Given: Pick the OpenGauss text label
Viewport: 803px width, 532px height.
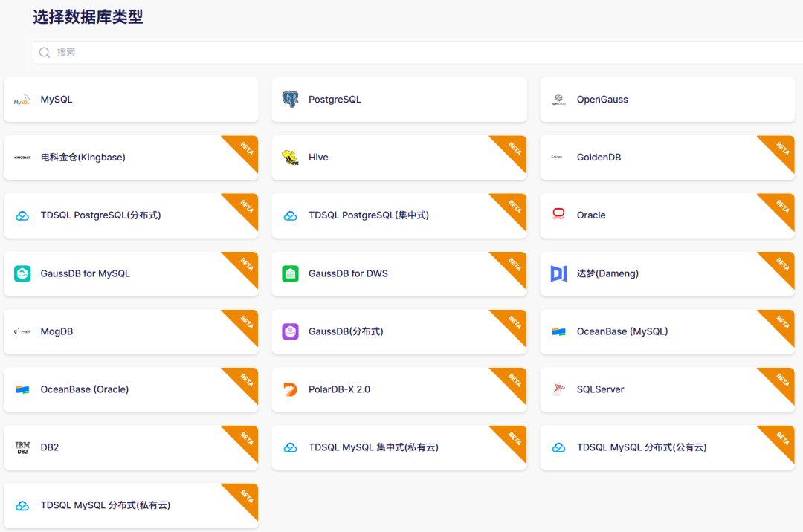Looking at the screenshot, I should pos(602,100).
